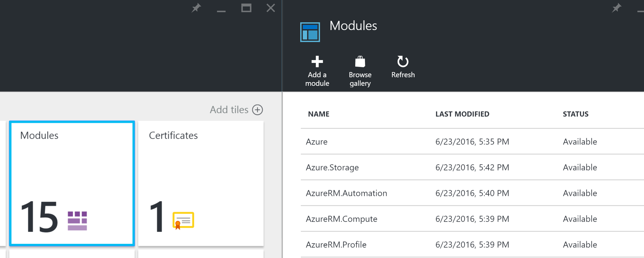Click the plus icon next to Add tiles
The image size is (644, 258).
[258, 110]
